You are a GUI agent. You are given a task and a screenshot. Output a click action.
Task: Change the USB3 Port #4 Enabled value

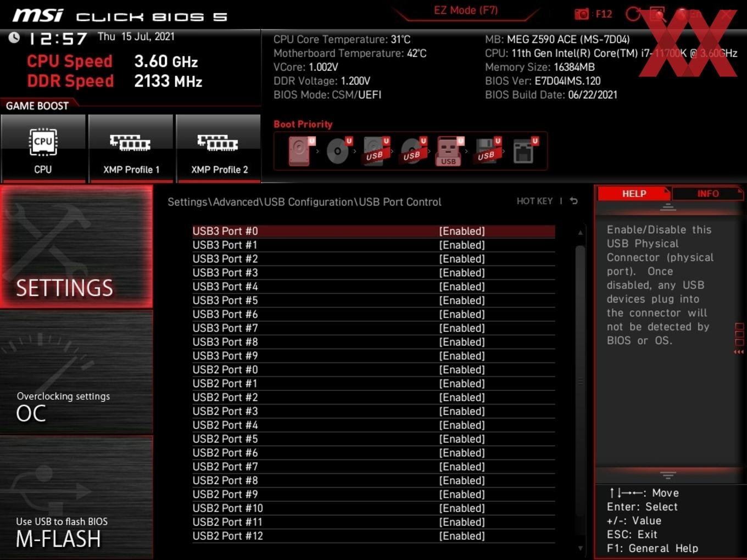pyautogui.click(x=462, y=287)
